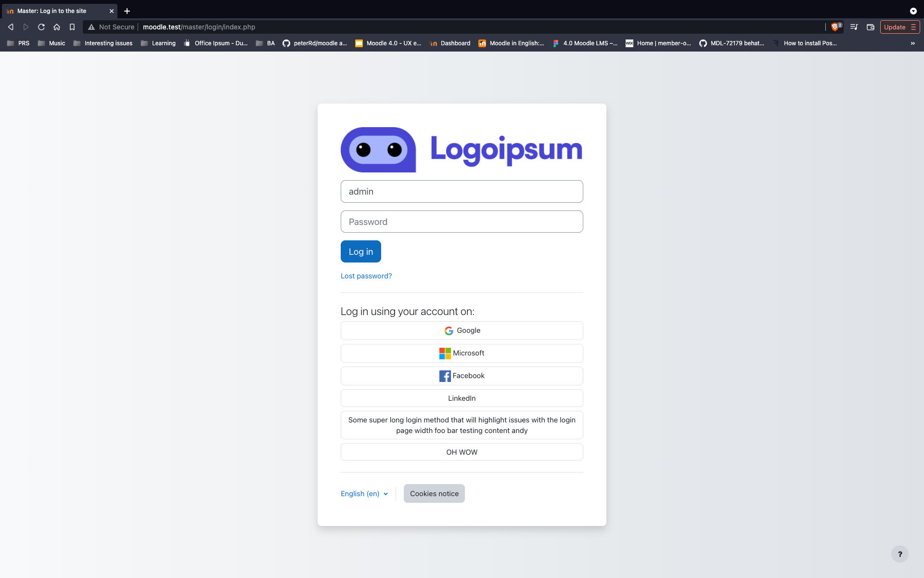Click the Log in button
The image size is (924, 578).
point(361,251)
